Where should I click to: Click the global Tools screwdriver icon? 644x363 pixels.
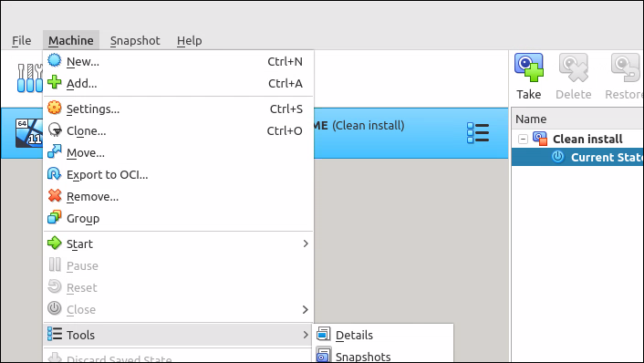click(29, 78)
